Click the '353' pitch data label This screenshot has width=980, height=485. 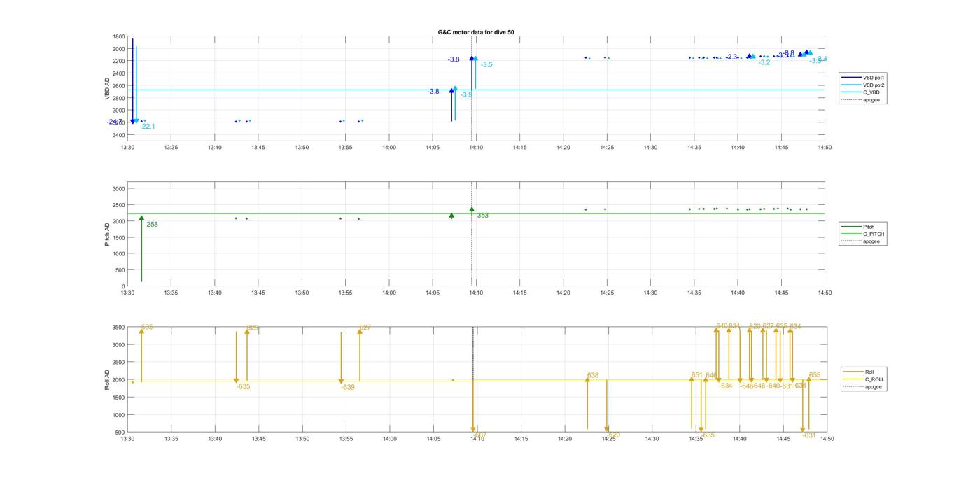click(483, 216)
